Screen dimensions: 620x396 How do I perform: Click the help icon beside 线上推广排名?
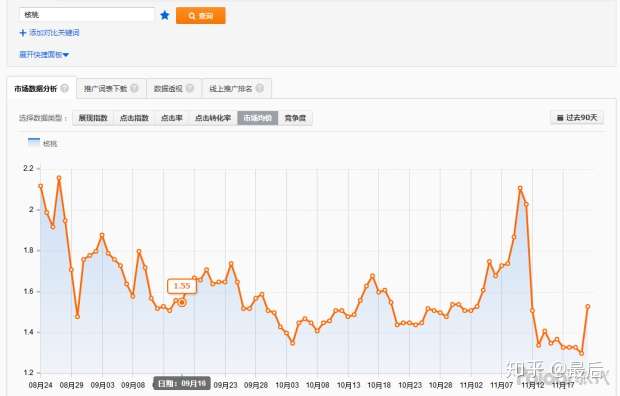[x=260, y=88]
